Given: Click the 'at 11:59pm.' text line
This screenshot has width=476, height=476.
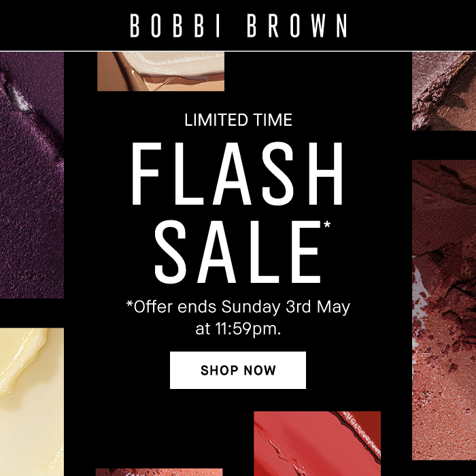Looking at the screenshot, I should (238, 328).
